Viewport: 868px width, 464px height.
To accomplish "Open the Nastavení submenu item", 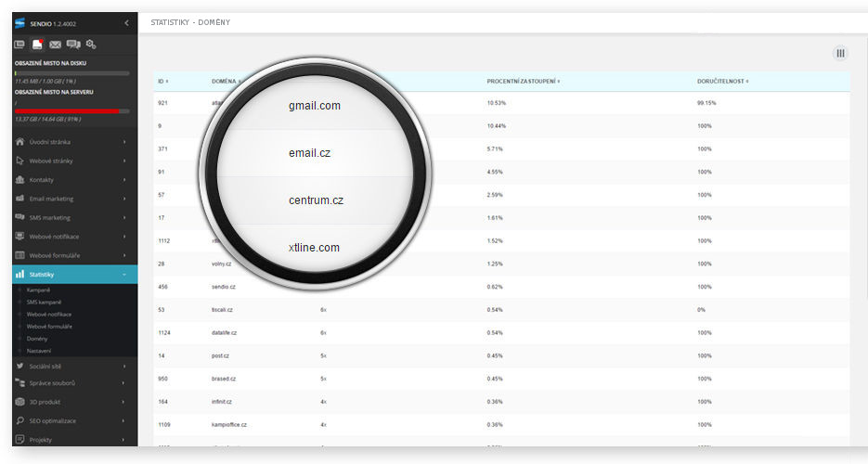I will point(39,351).
